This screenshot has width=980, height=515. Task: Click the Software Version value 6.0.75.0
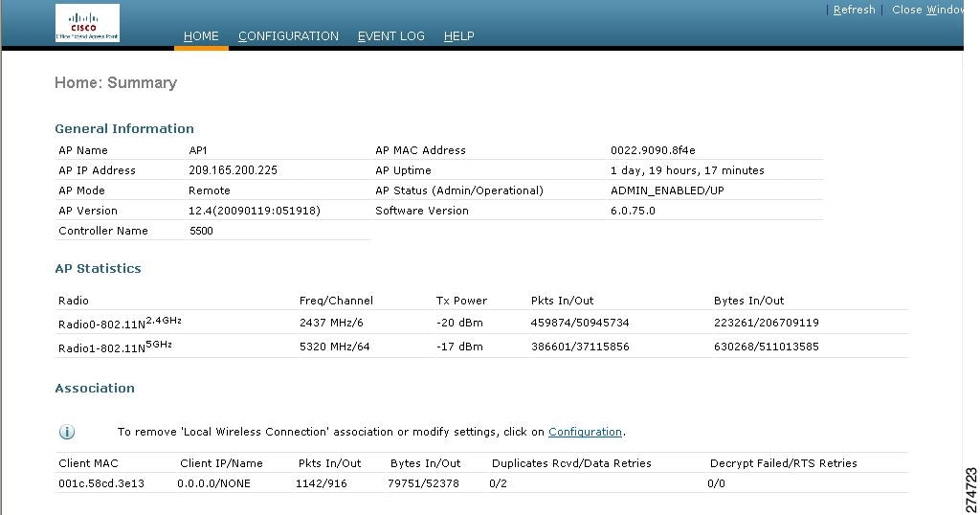pyautogui.click(x=633, y=211)
